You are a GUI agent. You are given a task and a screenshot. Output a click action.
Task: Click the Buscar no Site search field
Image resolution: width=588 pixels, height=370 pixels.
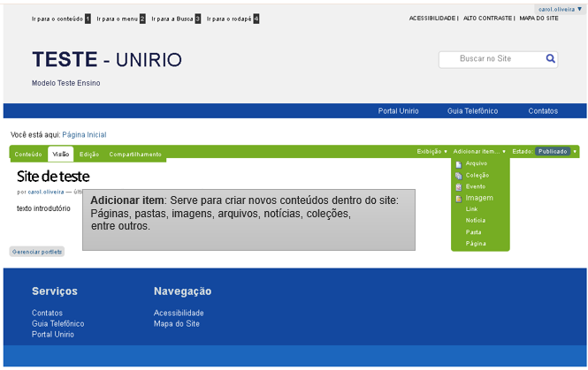[491, 59]
